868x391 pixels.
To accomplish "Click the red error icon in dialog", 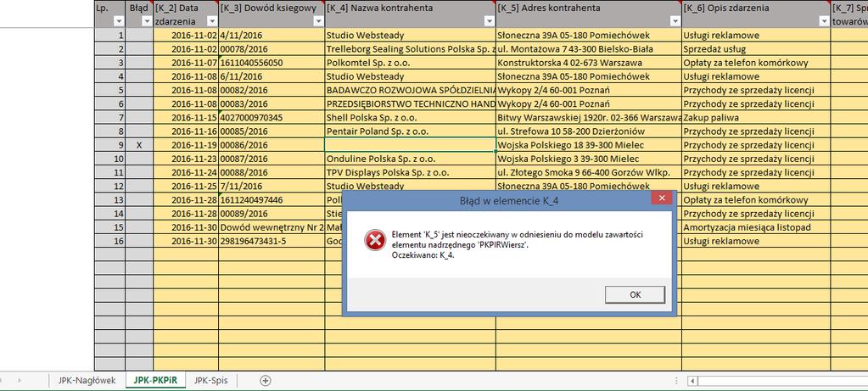I will click(375, 240).
